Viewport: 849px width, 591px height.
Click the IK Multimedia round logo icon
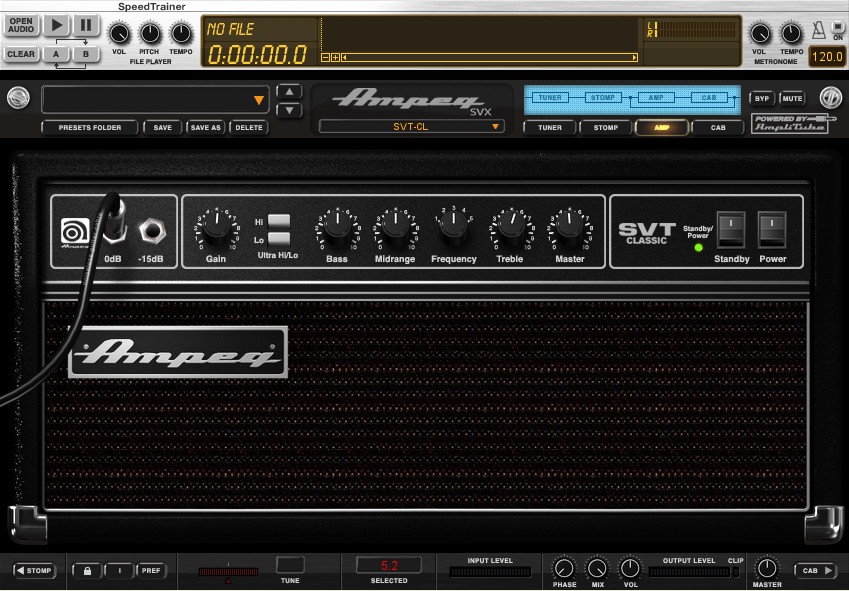tap(831, 98)
